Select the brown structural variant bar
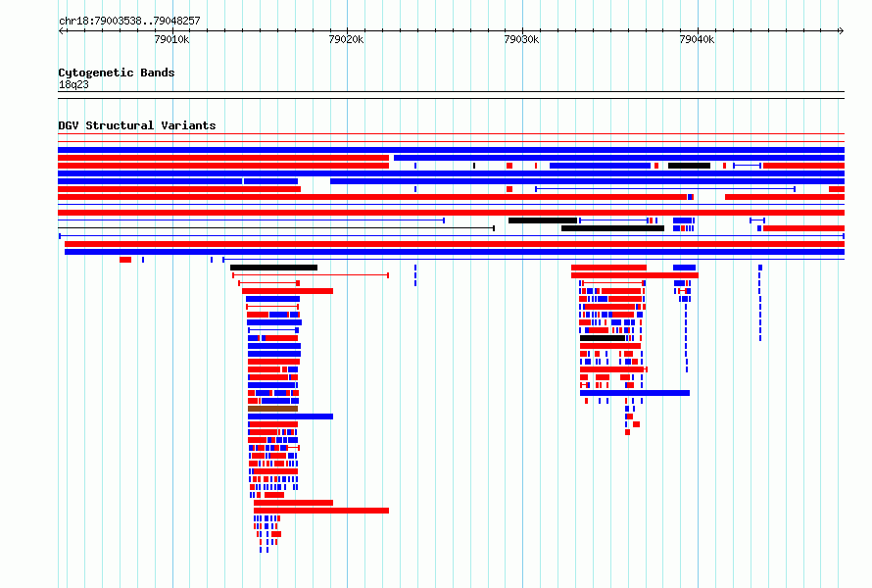The image size is (872, 588). (272, 409)
